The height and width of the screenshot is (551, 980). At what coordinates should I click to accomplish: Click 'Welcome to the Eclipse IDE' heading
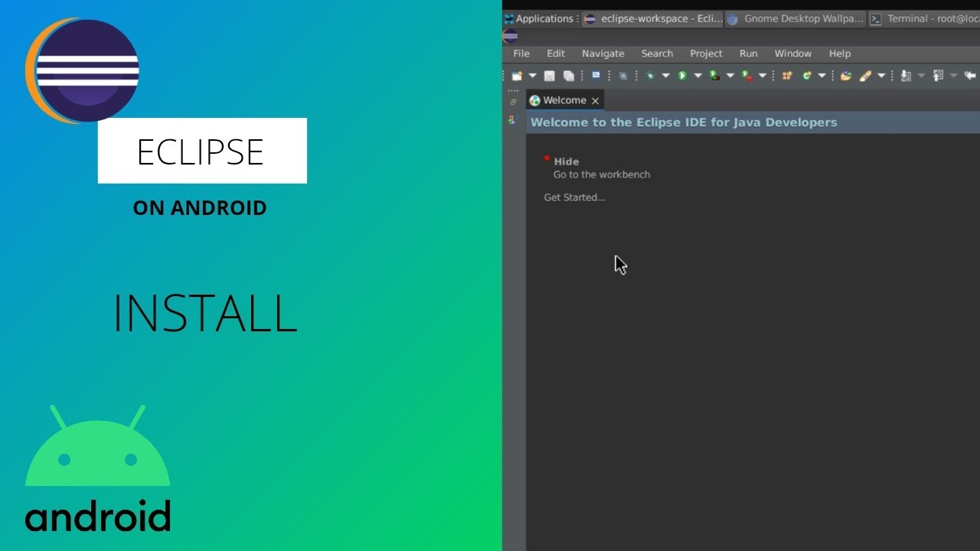684,122
